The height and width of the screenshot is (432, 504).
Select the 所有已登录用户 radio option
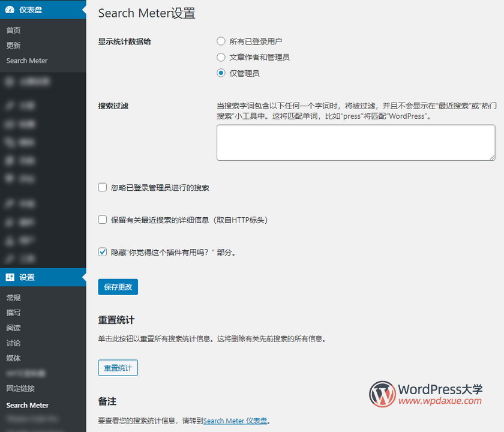[221, 41]
